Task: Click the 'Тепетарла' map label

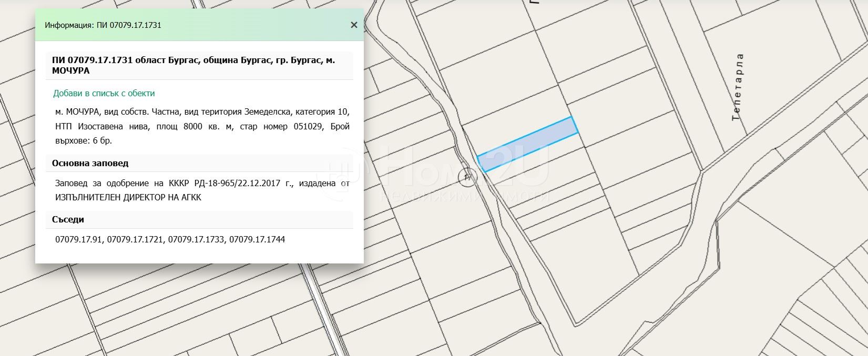Action: coord(738,87)
